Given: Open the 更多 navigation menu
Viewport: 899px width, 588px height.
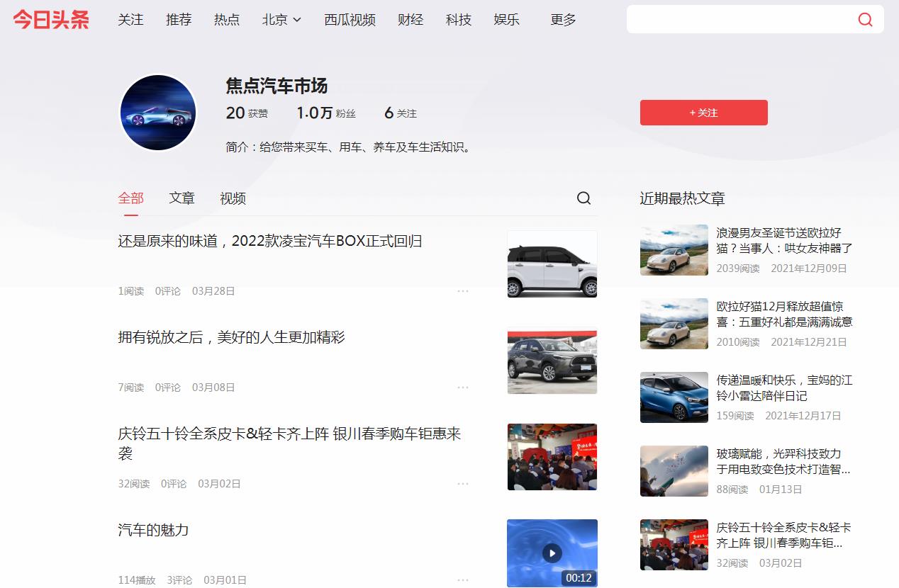Looking at the screenshot, I should 564,20.
